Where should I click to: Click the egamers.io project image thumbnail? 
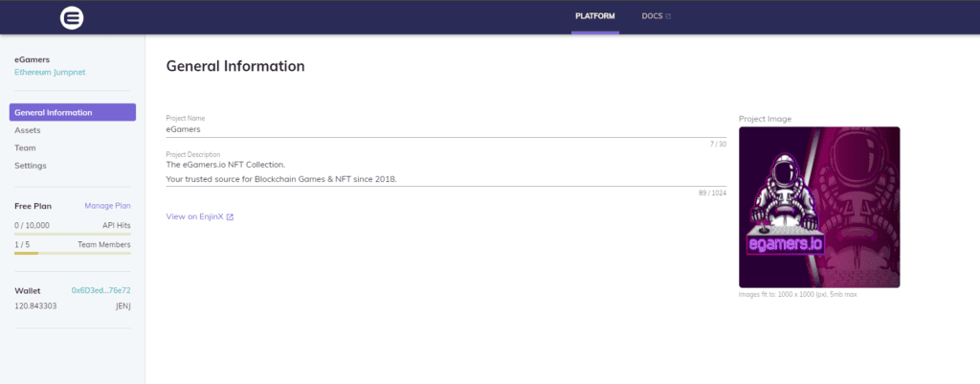click(x=819, y=208)
